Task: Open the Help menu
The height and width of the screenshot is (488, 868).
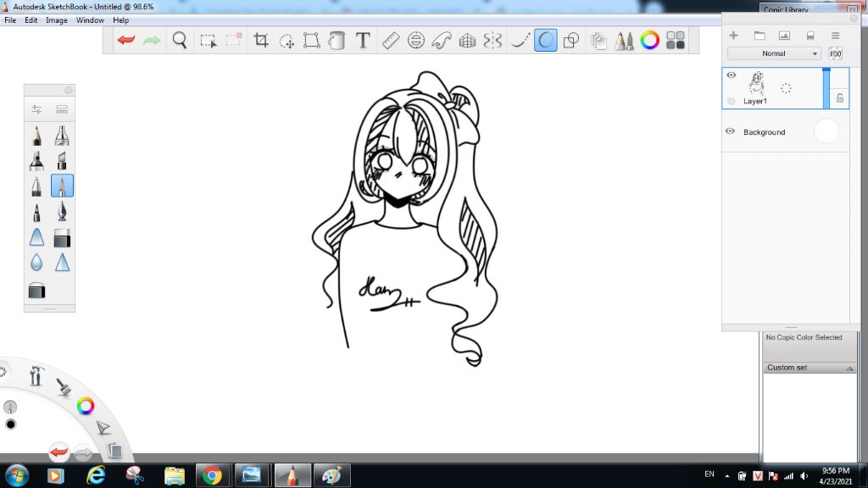Action: coord(120,20)
